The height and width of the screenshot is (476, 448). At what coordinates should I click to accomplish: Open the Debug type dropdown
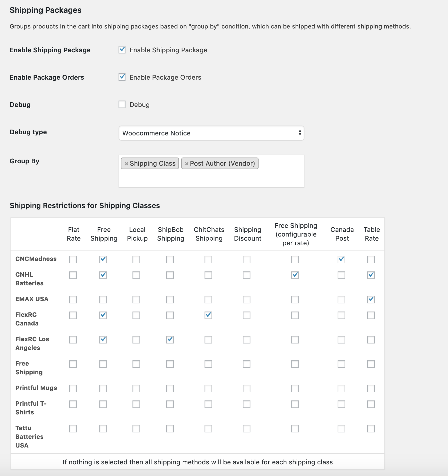[x=211, y=133]
